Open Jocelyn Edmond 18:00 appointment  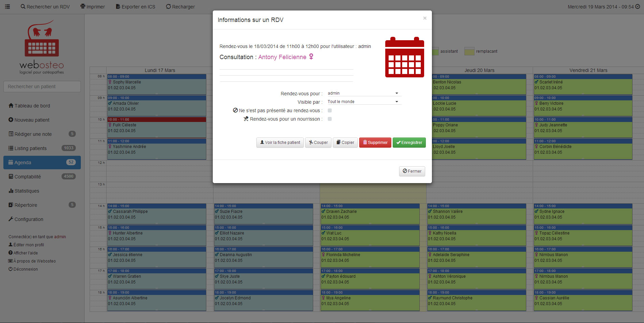(263, 301)
